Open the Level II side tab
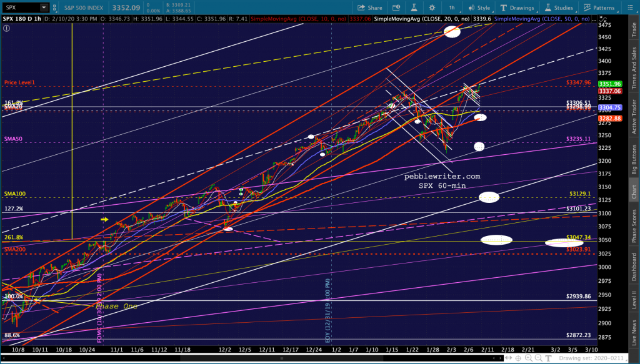Image resolution: width=640 pixels, height=364 pixels. pos(634,299)
